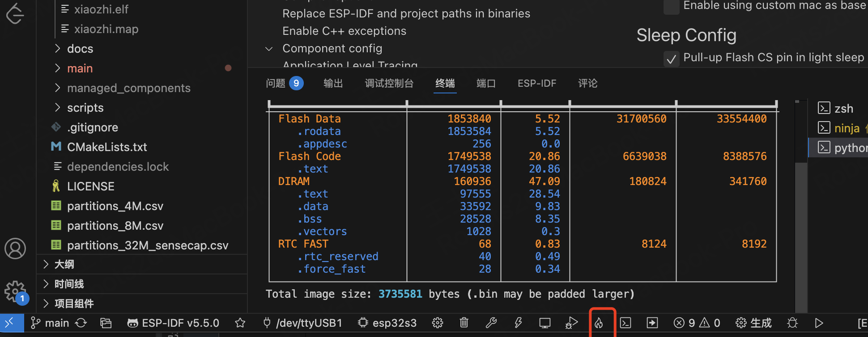Open the SDK configuration gear icon
The width and height of the screenshot is (868, 337).
click(438, 323)
